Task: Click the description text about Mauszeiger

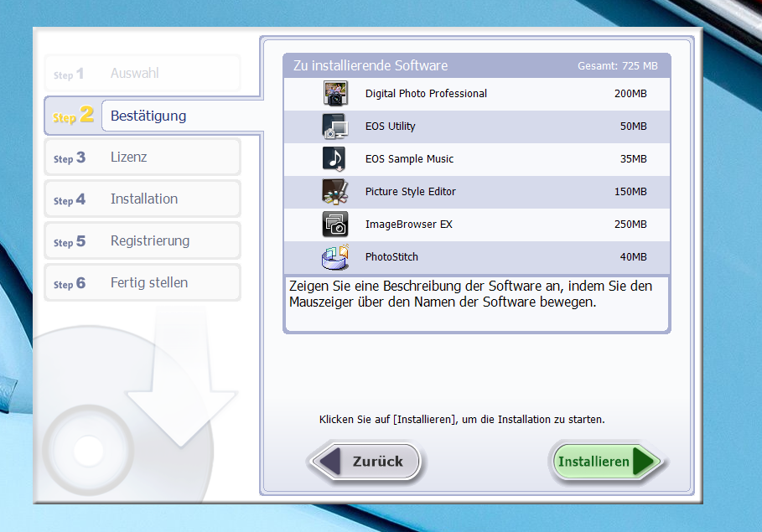Action: pos(470,294)
